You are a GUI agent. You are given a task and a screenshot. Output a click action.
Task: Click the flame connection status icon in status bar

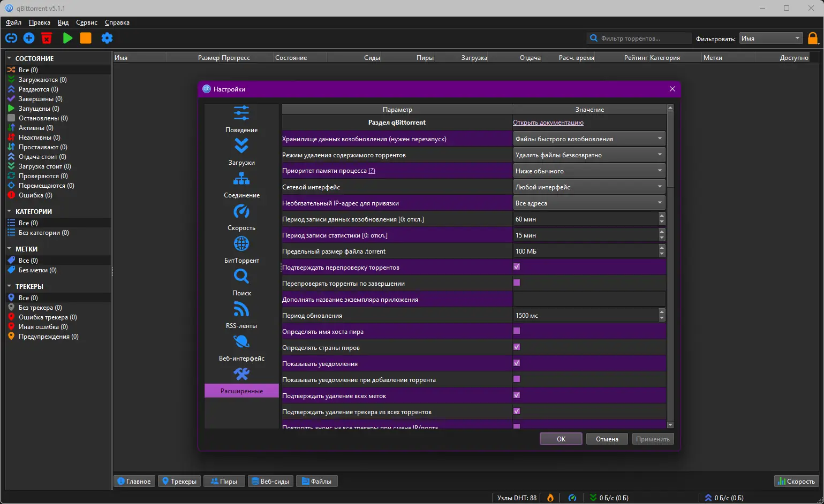(550, 498)
